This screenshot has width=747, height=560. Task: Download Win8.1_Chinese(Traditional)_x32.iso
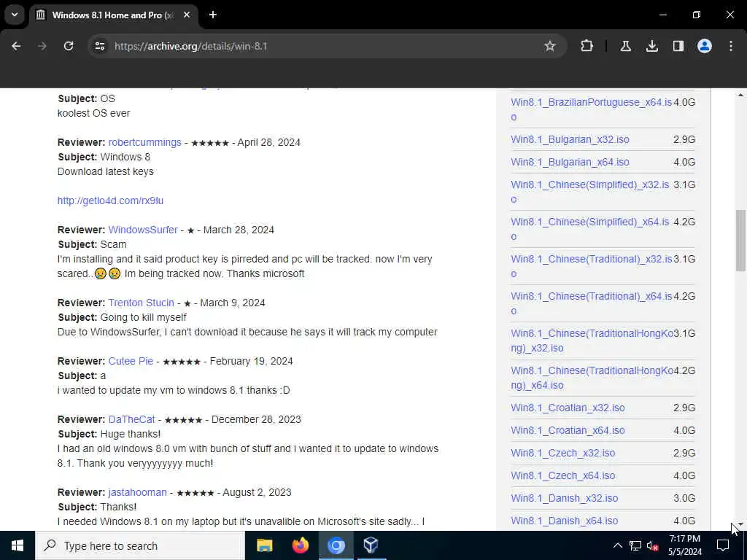(x=591, y=266)
